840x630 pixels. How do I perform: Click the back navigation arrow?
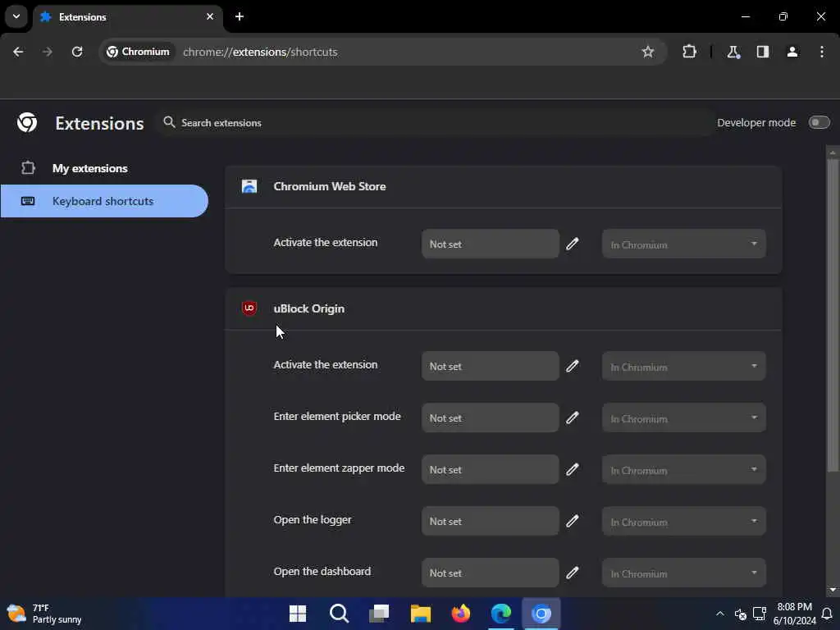[18, 52]
